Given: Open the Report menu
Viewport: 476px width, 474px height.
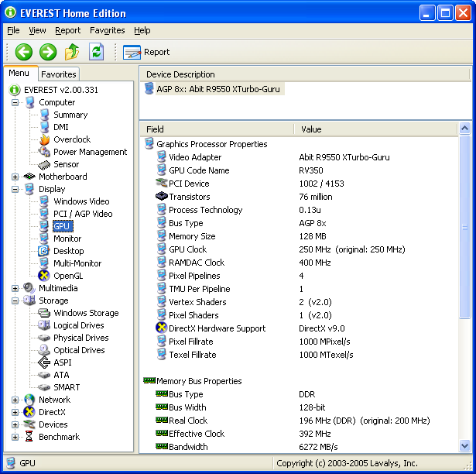Looking at the screenshot, I should pyautogui.click(x=67, y=30).
